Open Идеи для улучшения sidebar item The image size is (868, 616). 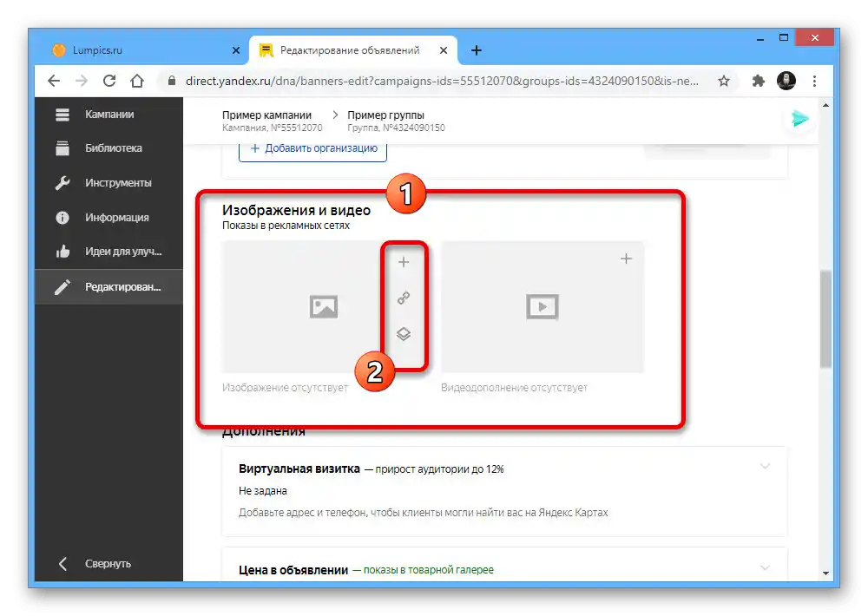[109, 252]
